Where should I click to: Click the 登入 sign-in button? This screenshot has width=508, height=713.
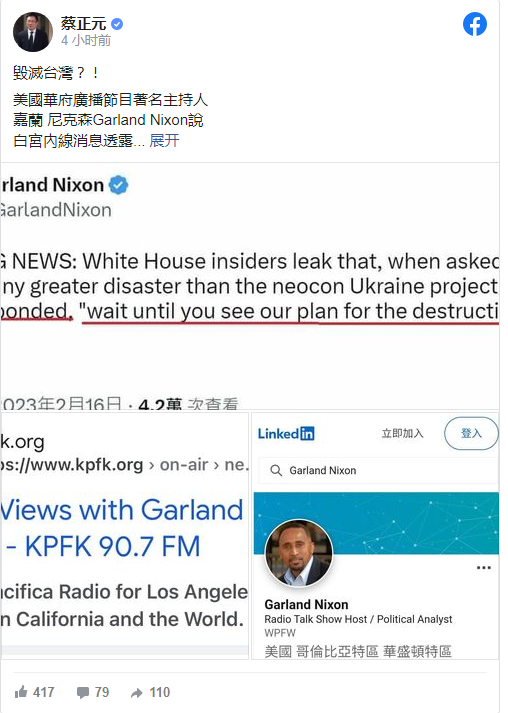coord(471,433)
